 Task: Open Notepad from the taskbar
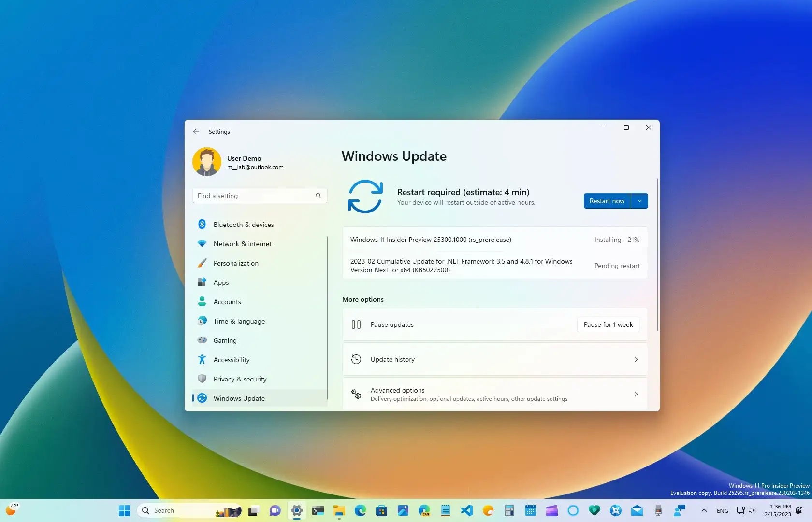click(445, 510)
